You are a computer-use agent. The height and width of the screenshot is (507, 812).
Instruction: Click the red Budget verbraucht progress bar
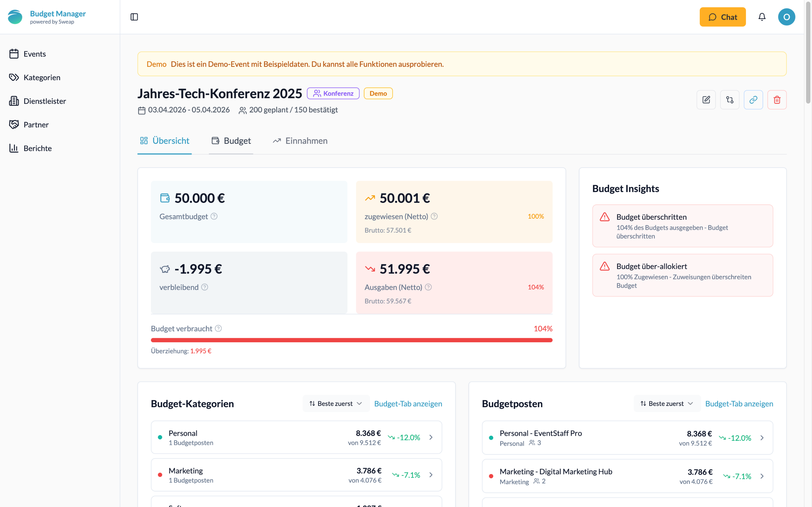[351, 340]
